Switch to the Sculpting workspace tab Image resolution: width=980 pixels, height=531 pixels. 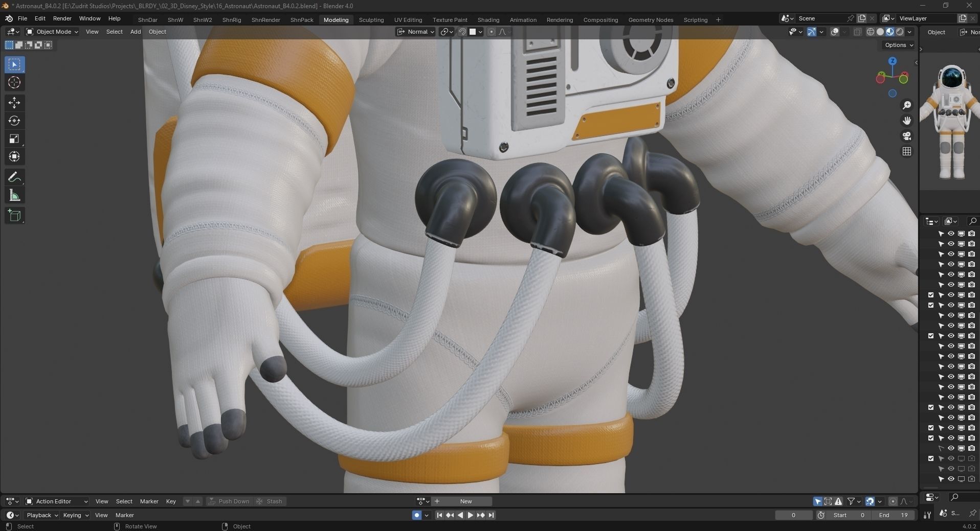pyautogui.click(x=371, y=20)
